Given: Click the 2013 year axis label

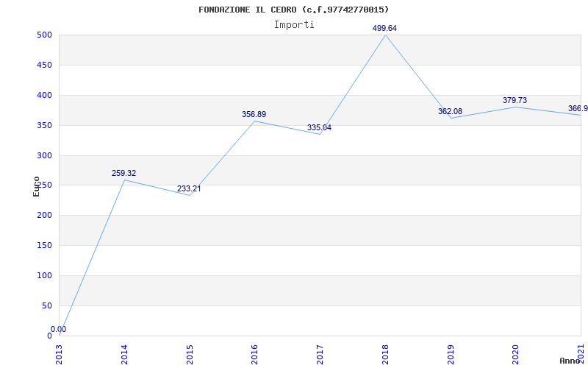Looking at the screenshot, I should (60, 355).
